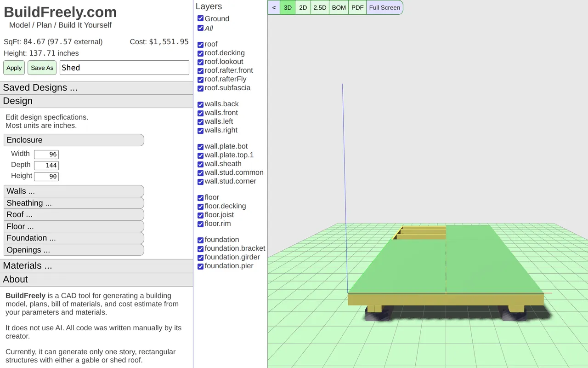The height and width of the screenshot is (368, 588).
Task: Toggle wall.stud.corner layer checkbox
Action: [x=200, y=182]
